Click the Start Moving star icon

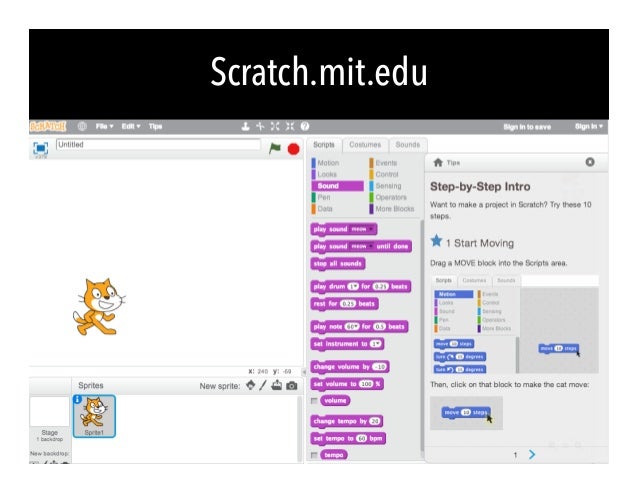click(436, 241)
